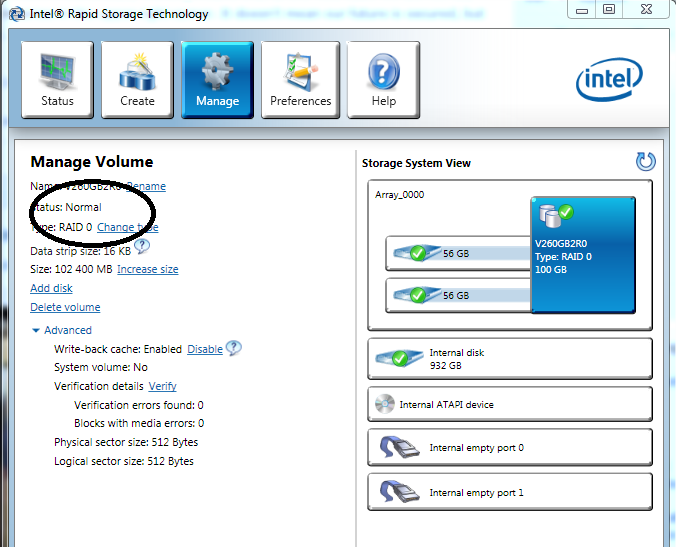Click the Intel logo
The width and height of the screenshot is (676, 547).
pyautogui.click(x=609, y=79)
